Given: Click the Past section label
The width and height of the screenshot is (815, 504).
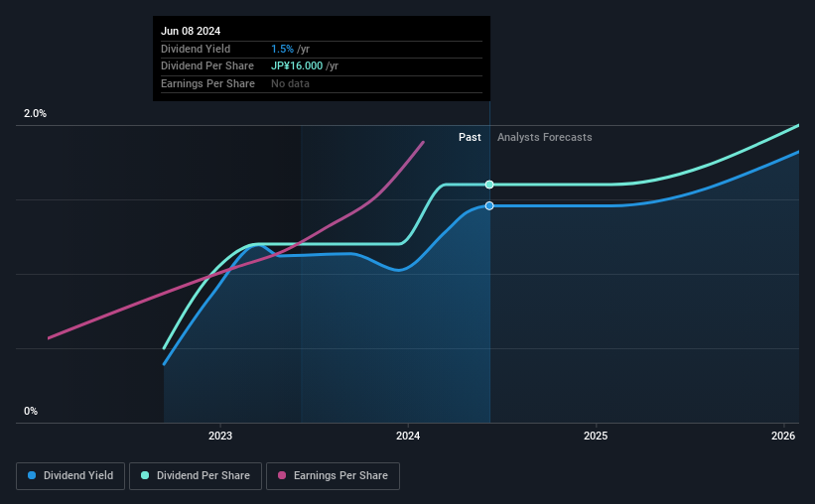Looking at the screenshot, I should [x=470, y=137].
